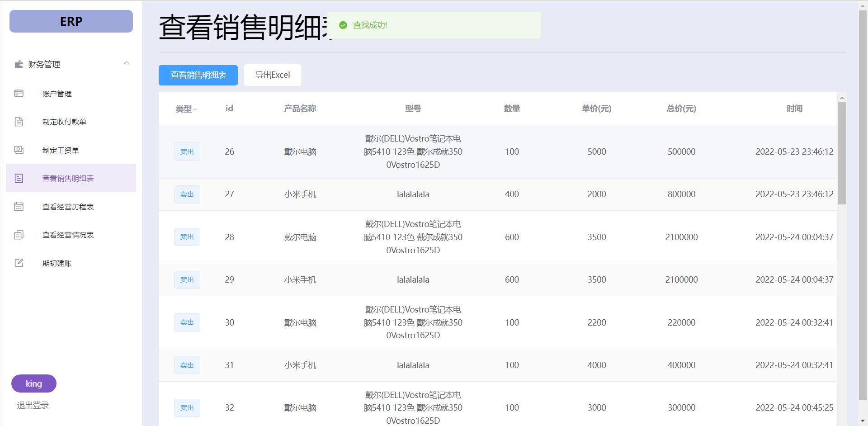
Task: Click the 退出登录 link
Action: coord(33,405)
